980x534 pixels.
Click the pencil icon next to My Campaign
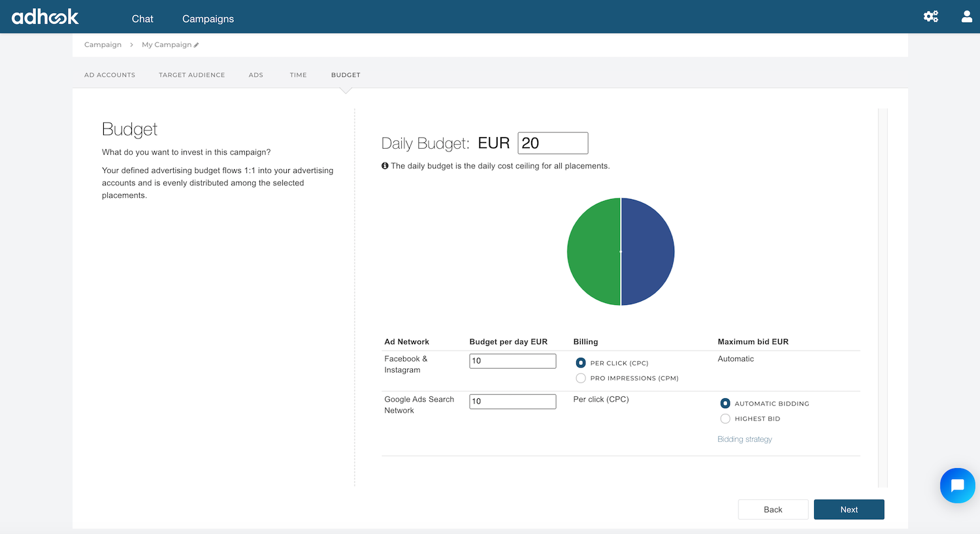196,45
